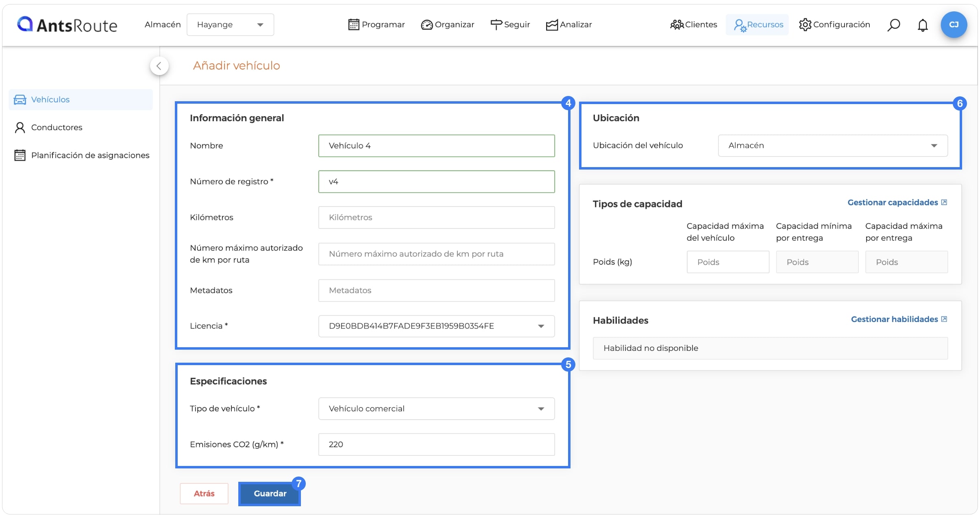Open the Configuración gear icon
Viewport: 980px width, 518px height.
click(x=805, y=24)
